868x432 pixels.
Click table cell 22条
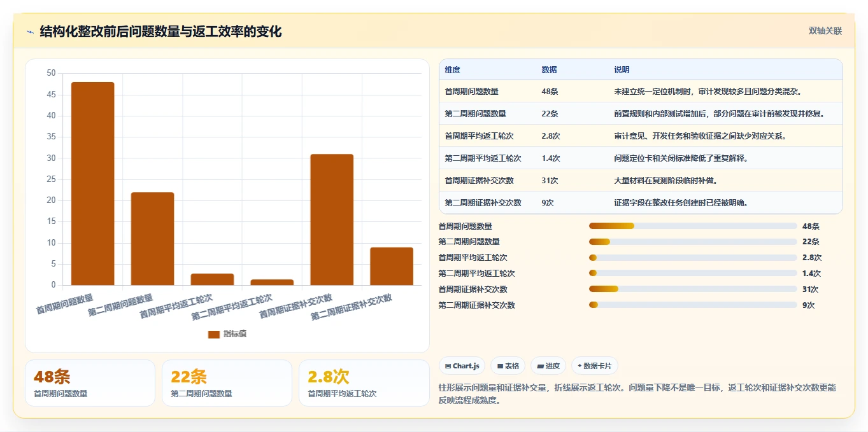(x=550, y=113)
